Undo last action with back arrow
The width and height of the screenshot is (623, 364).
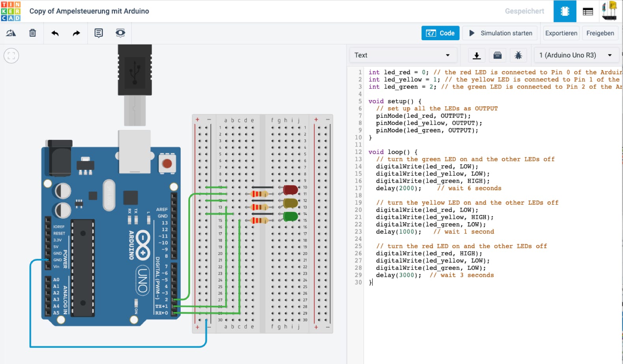(55, 33)
